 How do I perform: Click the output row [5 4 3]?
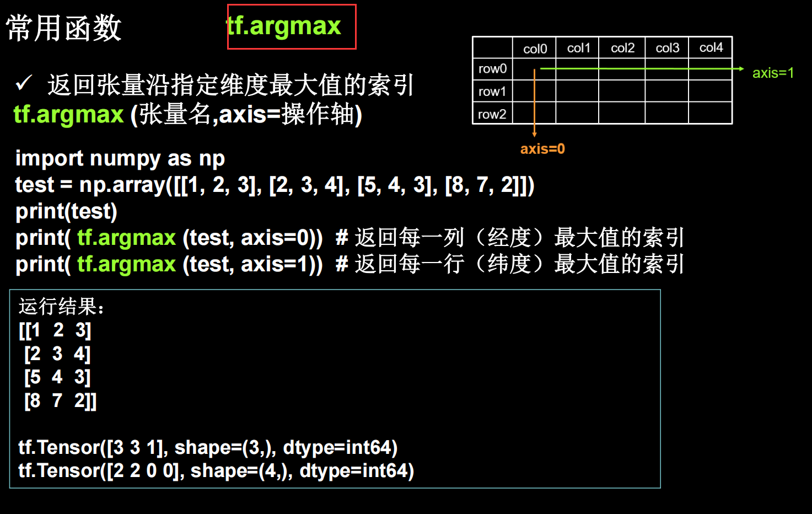(57, 377)
